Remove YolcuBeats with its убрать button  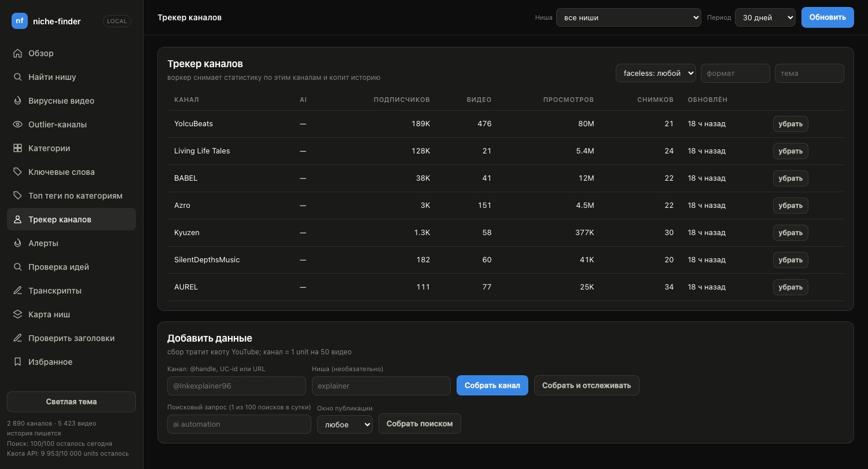click(x=790, y=124)
